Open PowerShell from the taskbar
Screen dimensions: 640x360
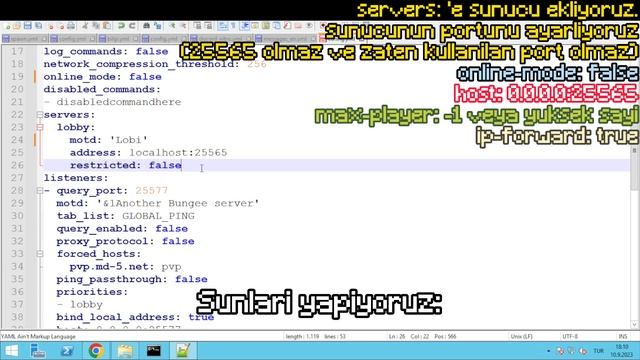[x=67, y=351]
